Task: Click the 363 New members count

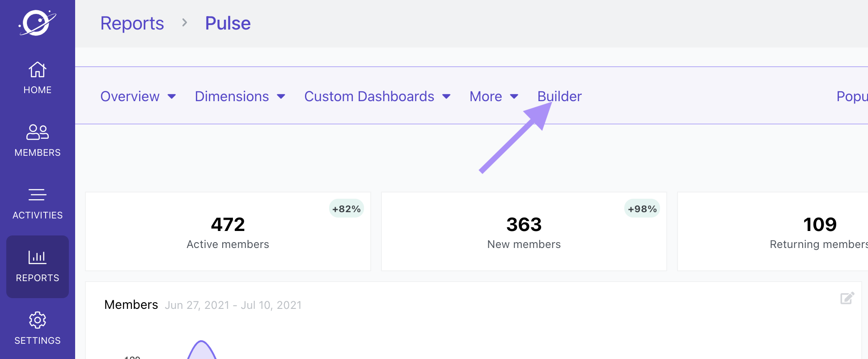Action: click(524, 224)
